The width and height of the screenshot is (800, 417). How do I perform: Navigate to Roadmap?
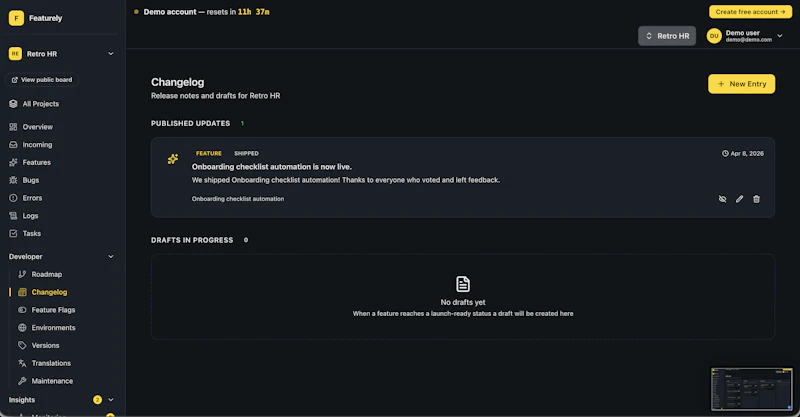(46, 274)
